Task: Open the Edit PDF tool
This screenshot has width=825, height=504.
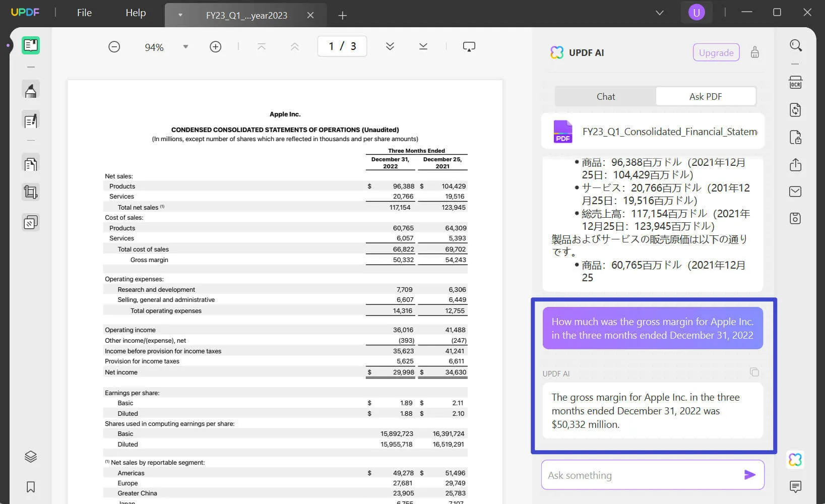Action: tap(31, 121)
